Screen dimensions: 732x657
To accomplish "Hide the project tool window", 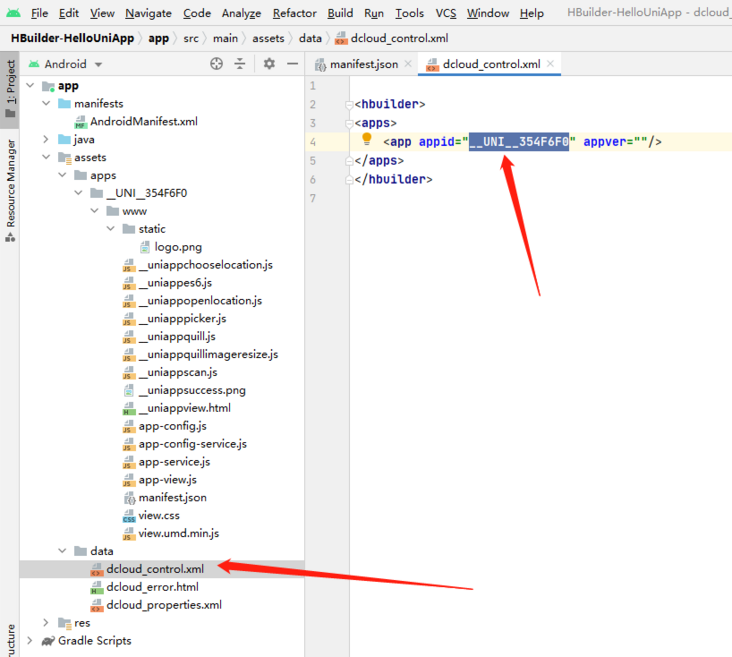I will (x=293, y=64).
